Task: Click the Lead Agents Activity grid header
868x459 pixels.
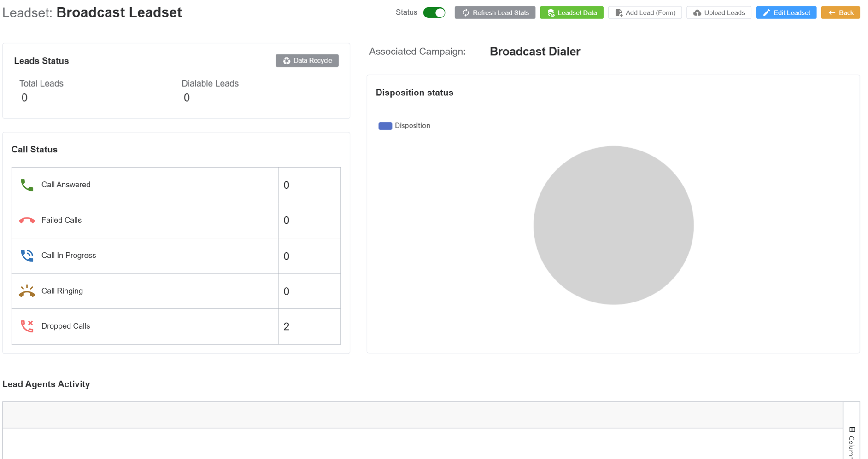Action: click(422, 415)
